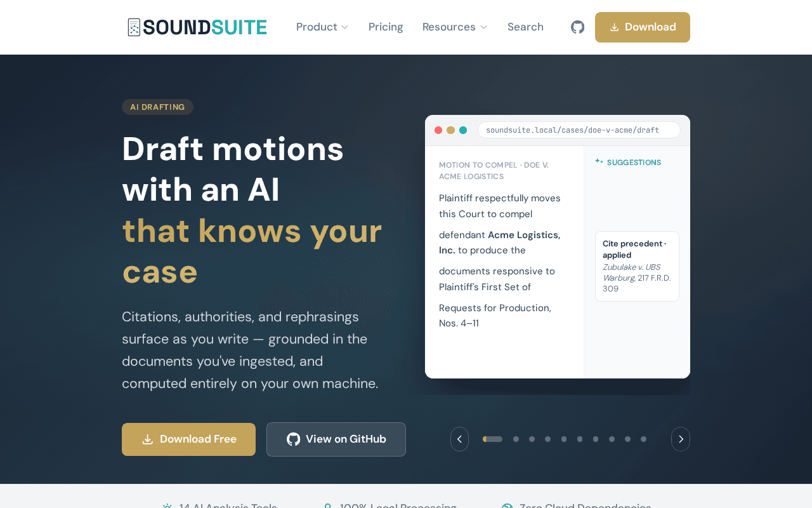Click the Download Free button
This screenshot has height=508, width=812.
[188, 439]
